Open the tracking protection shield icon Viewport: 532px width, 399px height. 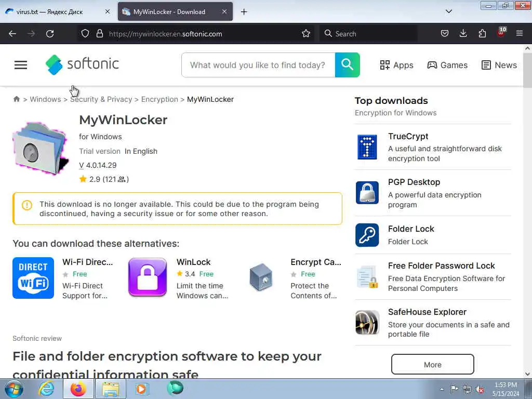tap(85, 34)
